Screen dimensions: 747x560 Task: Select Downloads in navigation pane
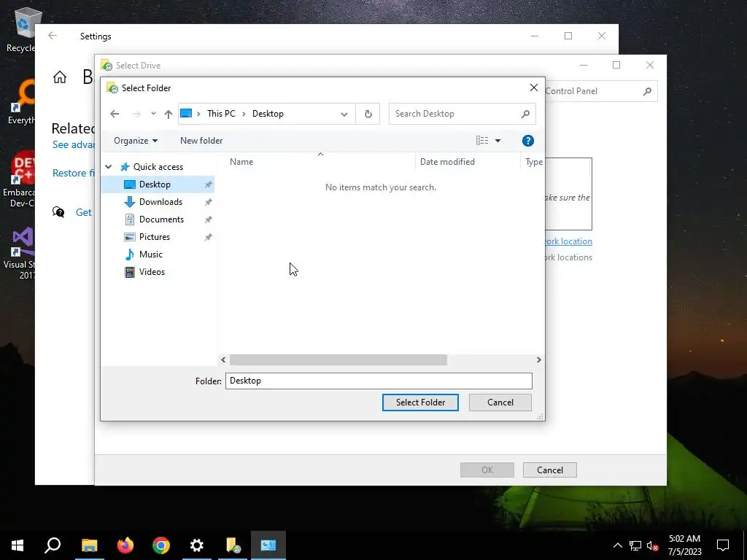160,202
